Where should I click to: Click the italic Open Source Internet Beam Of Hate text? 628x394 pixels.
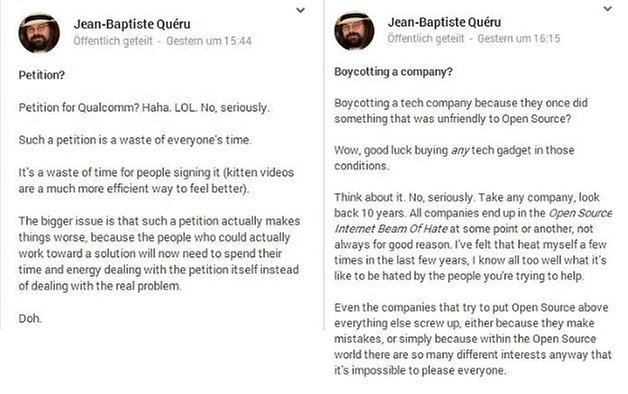click(473, 221)
